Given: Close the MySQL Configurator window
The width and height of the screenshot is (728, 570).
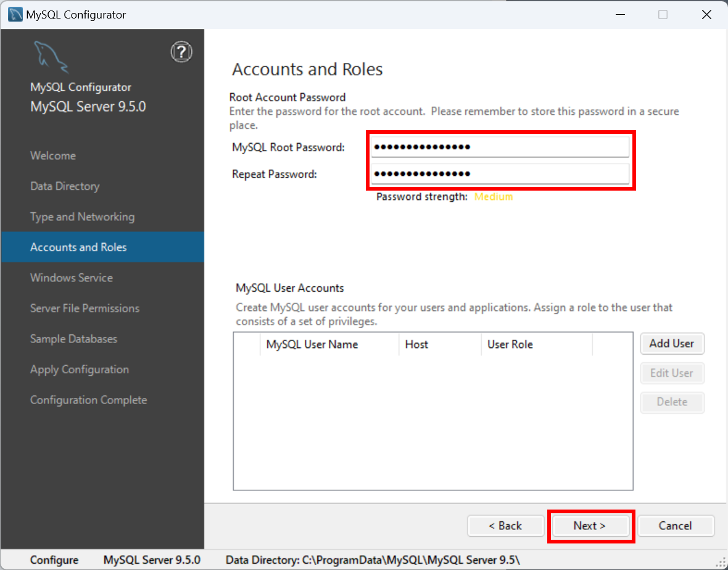Looking at the screenshot, I should [x=706, y=14].
